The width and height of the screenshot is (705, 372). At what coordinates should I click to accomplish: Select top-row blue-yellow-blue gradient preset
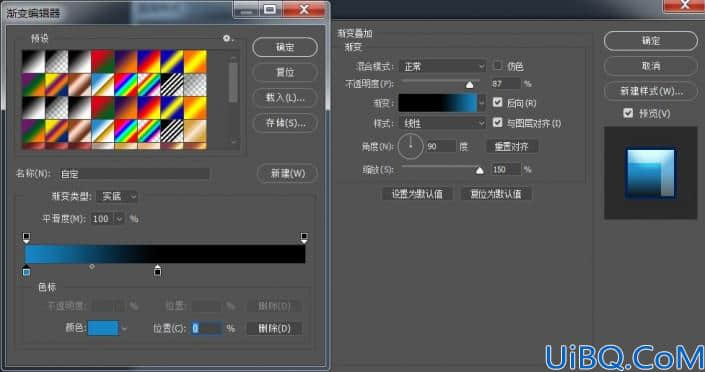tap(172, 62)
